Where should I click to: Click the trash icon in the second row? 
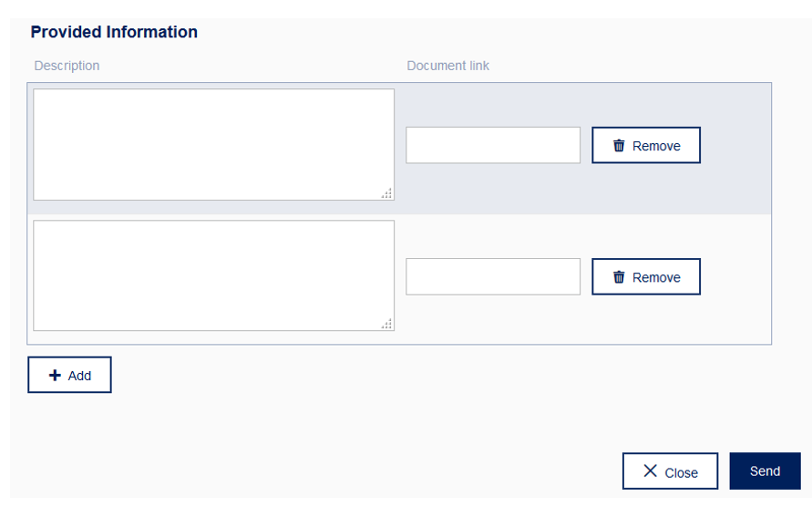coord(619,277)
